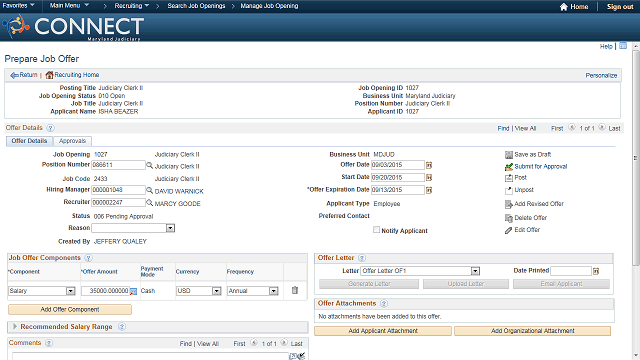Click the Add Applicant Attachment button
The height and width of the screenshot is (360, 640).
tap(383, 331)
